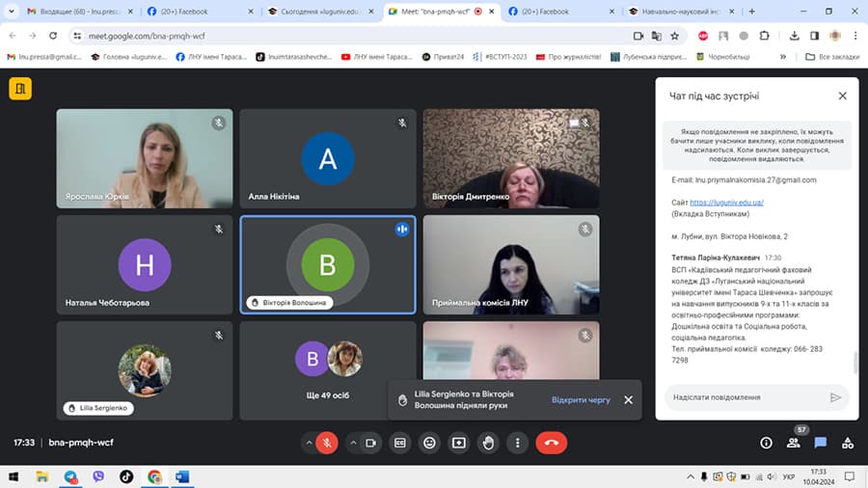Click the camera permission icon in address bar
This screenshot has width=868, height=488.
click(x=638, y=36)
